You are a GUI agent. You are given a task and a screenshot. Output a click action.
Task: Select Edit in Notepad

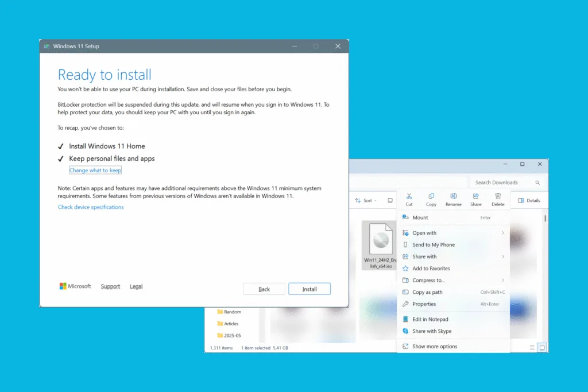(x=454, y=319)
